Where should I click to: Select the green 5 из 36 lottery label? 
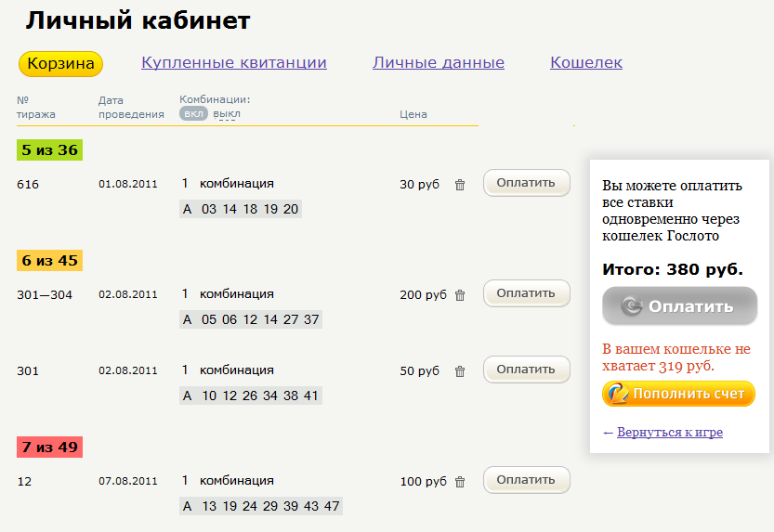pos(50,149)
